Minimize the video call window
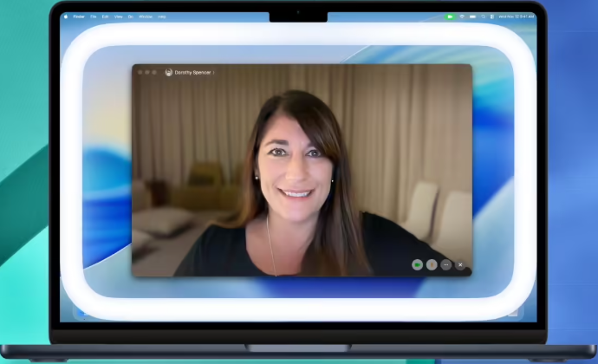Screen dimensions: 598x364 point(147,73)
